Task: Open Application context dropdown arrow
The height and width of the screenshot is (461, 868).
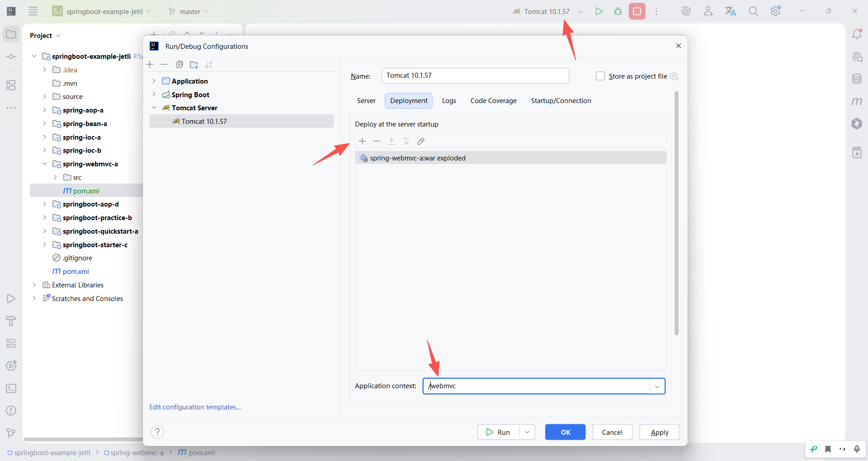Action: pos(657,386)
